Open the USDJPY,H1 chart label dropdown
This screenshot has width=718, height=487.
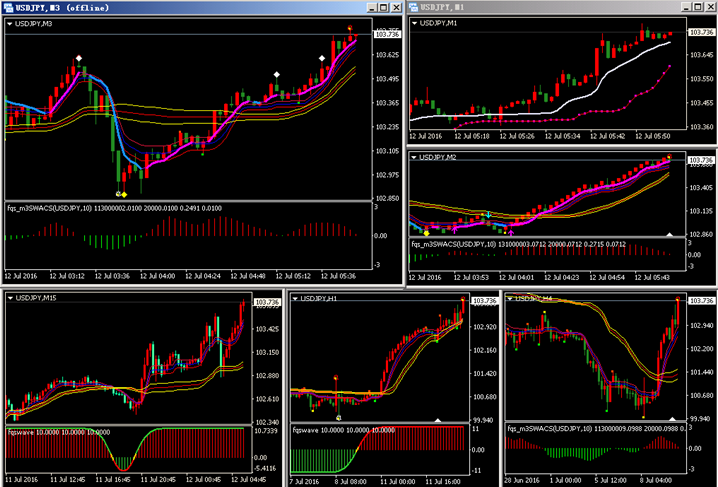point(294,297)
